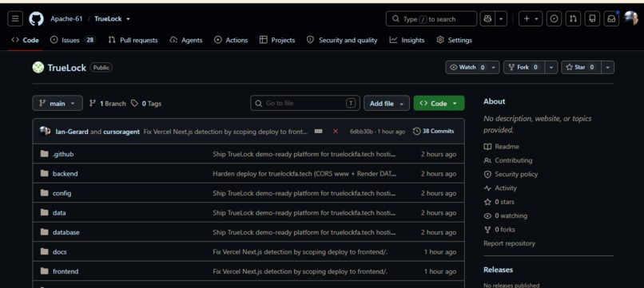644x288 pixels.
Task: Expand the Star lists dropdown arrow
Action: (608, 67)
